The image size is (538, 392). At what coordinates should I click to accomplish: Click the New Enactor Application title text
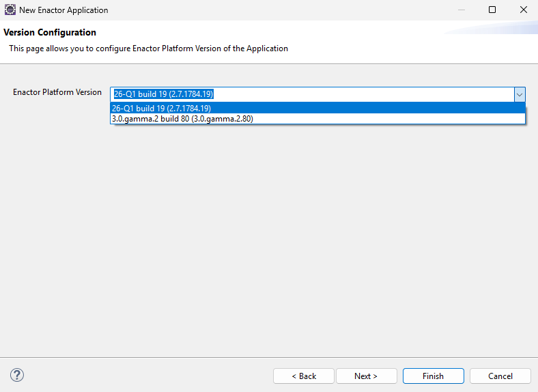click(x=63, y=10)
